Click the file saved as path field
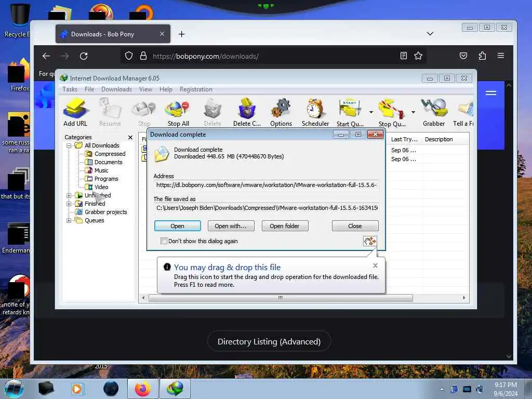The height and width of the screenshot is (399, 532). [x=267, y=208]
